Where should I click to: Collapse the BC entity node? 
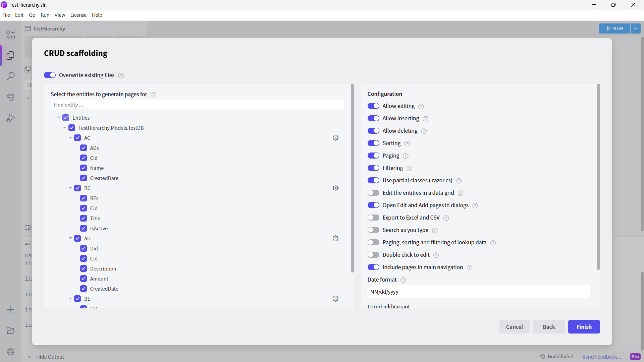(x=70, y=188)
